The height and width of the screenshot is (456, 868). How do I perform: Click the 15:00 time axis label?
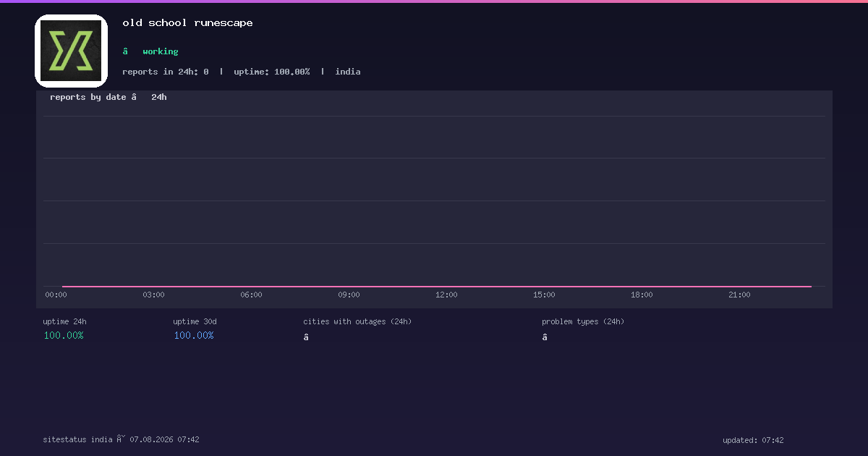[x=544, y=295]
